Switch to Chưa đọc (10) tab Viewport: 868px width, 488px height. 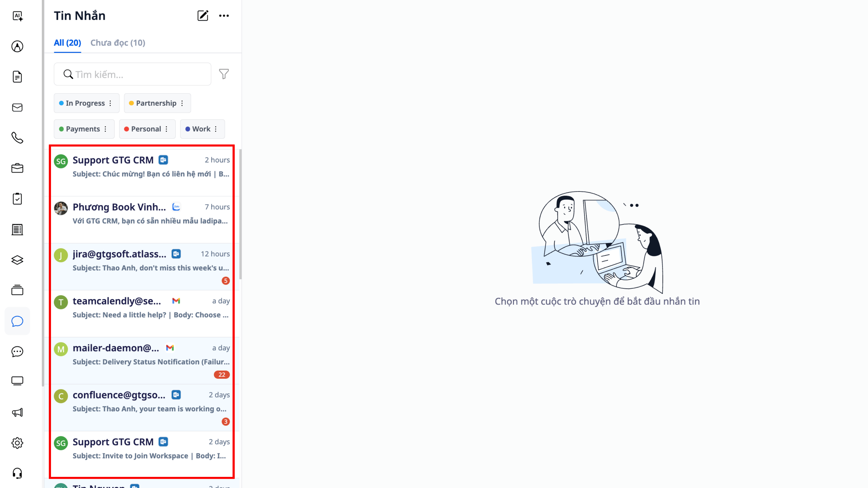click(118, 43)
